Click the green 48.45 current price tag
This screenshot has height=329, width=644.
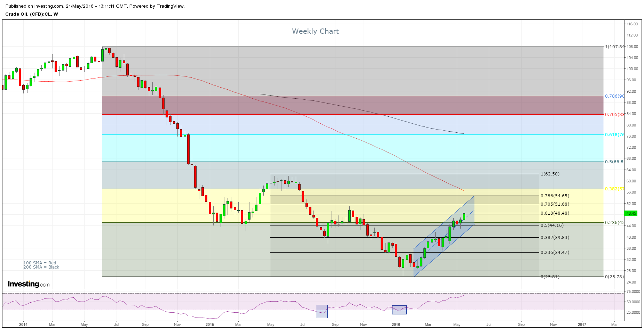pos(631,213)
